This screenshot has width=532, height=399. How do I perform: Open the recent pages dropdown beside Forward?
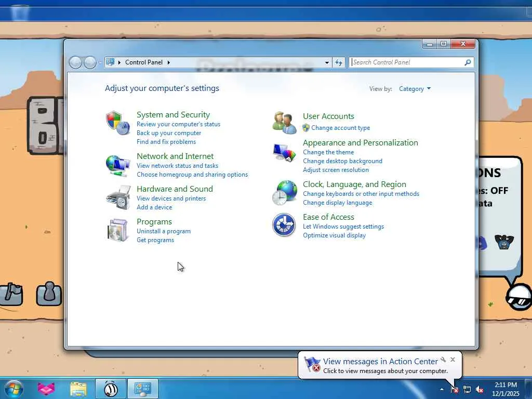[100, 62]
